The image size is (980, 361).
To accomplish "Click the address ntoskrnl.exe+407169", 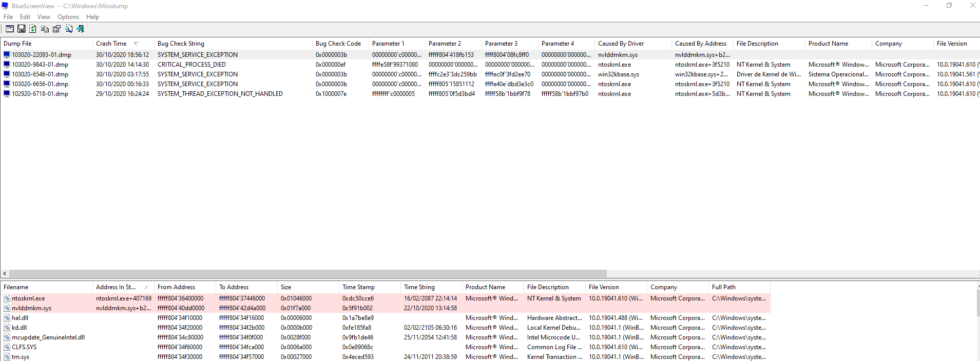I will (124, 298).
